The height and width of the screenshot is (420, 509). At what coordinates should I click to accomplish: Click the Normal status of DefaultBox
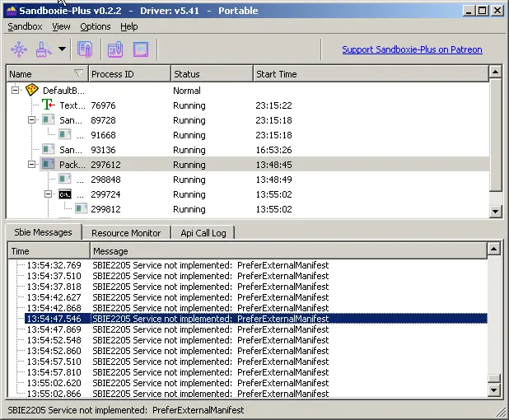click(x=187, y=91)
